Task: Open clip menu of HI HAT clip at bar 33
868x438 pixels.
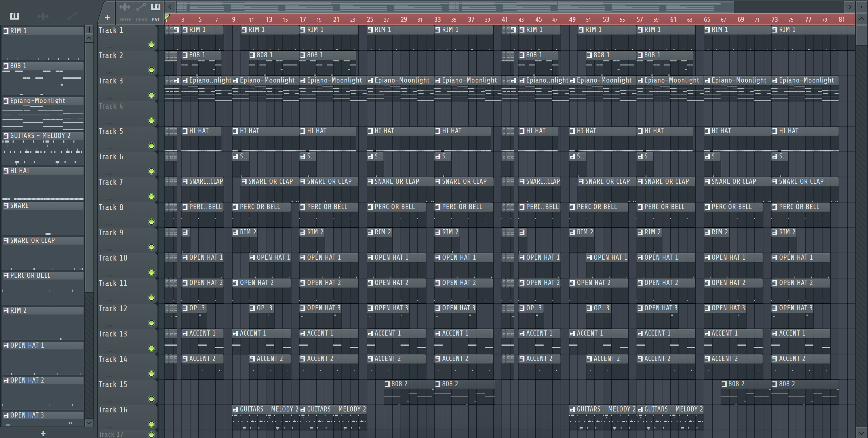Action: click(438, 131)
